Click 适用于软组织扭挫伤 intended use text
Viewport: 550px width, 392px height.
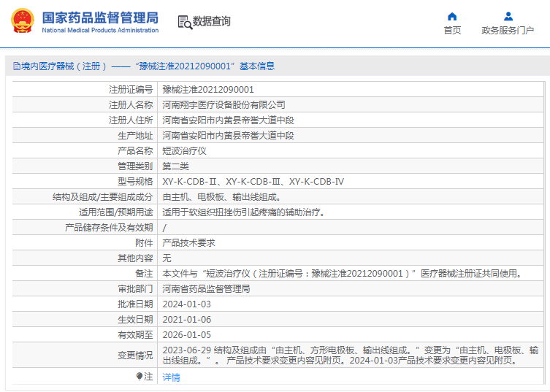click(x=244, y=212)
